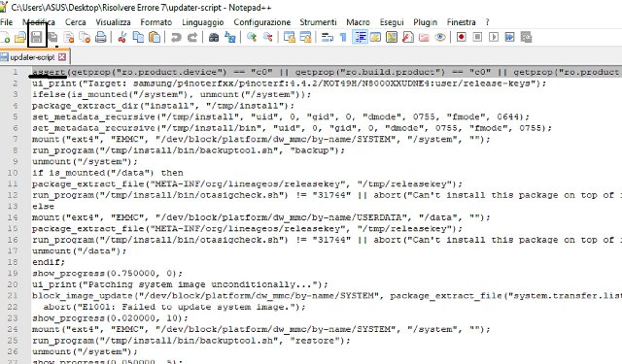The width and height of the screenshot is (622, 364).
Task: Select the updater-script tab
Action: [x=32, y=57]
